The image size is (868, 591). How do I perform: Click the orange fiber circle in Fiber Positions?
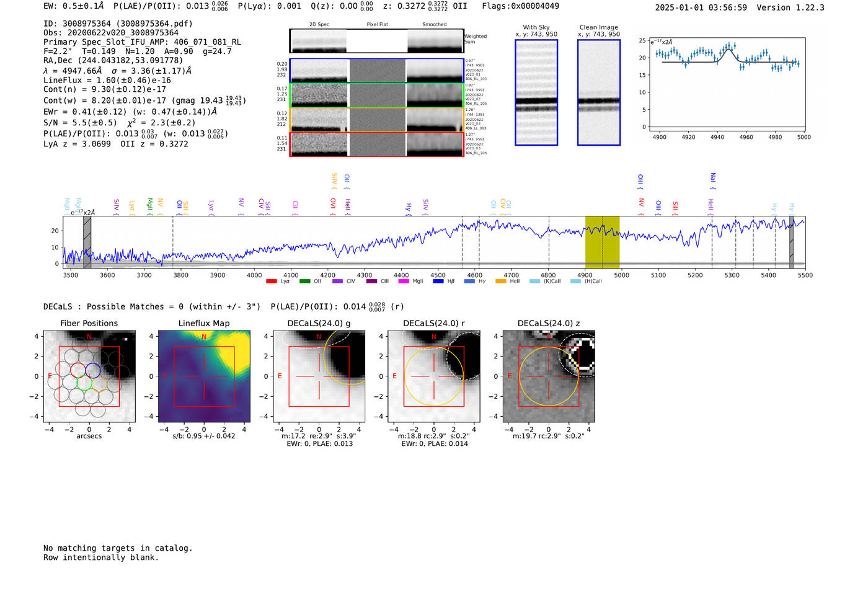(100, 383)
